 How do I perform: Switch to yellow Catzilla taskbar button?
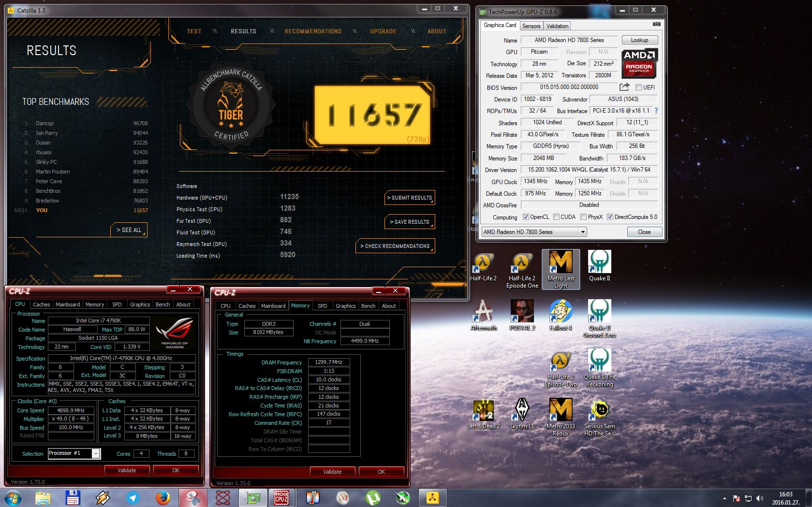[432, 498]
